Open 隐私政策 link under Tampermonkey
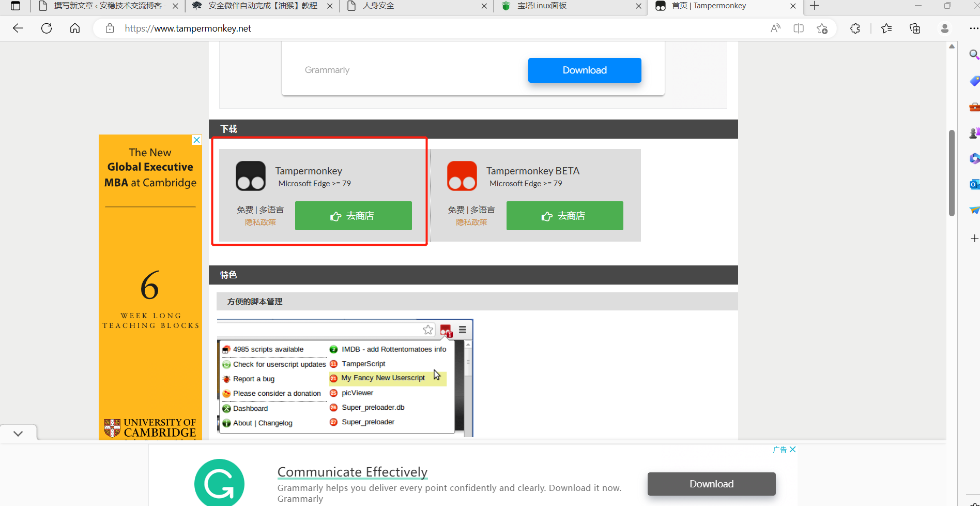 261,222
